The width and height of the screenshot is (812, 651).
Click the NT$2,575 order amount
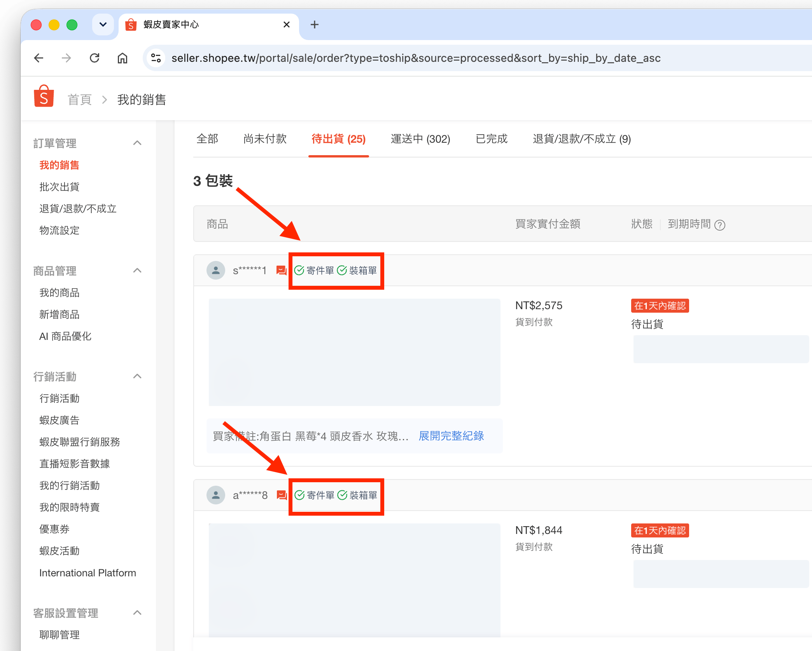pos(539,306)
